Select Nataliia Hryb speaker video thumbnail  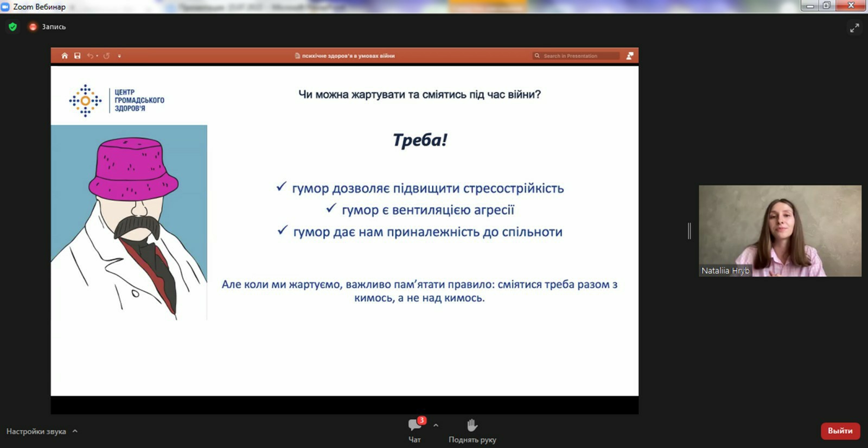[x=780, y=231]
